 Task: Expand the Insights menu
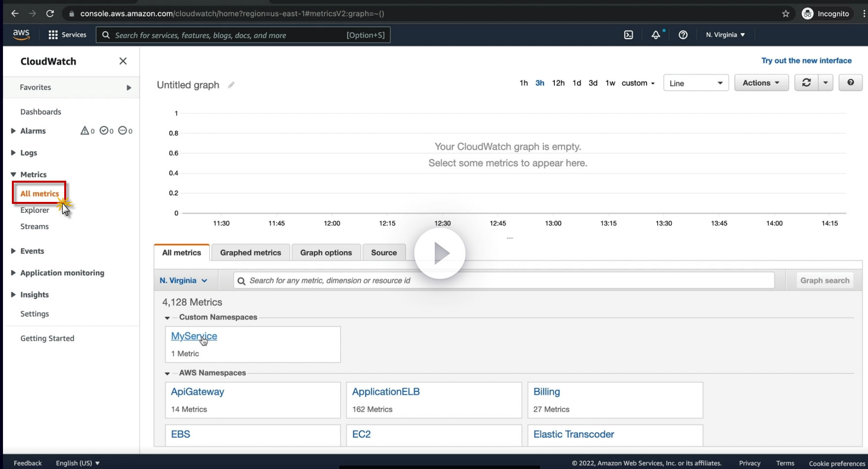13,294
